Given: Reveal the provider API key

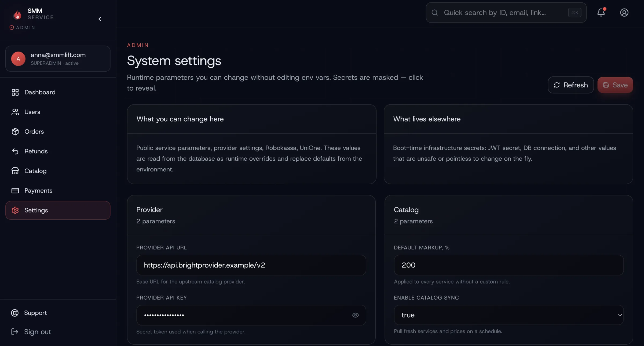Looking at the screenshot, I should tap(355, 315).
